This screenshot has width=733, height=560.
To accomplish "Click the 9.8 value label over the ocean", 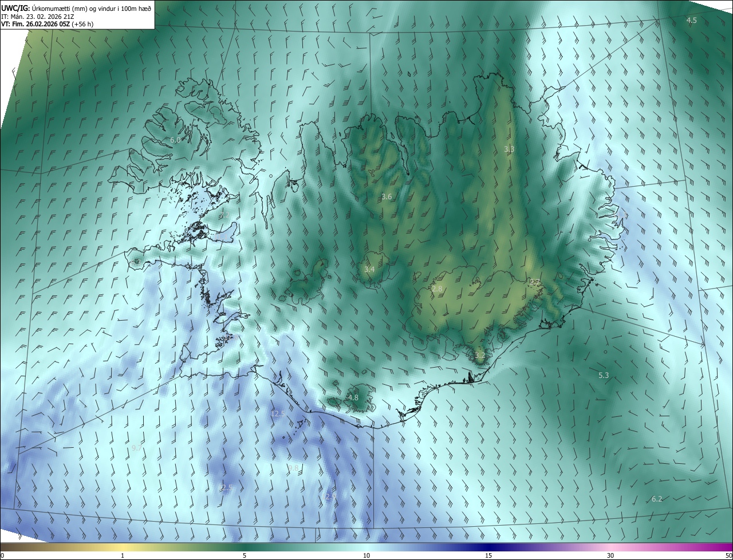I will [x=293, y=468].
